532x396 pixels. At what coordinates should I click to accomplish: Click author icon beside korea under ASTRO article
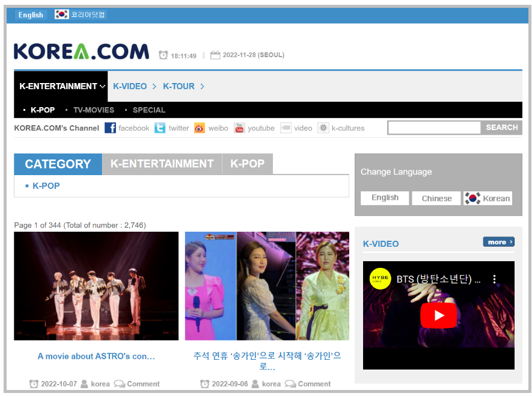[x=85, y=384]
